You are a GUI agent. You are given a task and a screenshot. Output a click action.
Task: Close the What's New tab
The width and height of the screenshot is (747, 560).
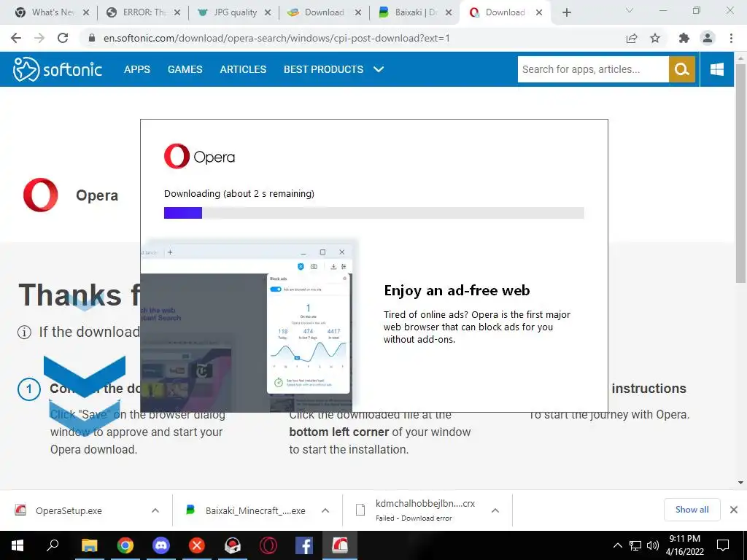tap(86, 13)
